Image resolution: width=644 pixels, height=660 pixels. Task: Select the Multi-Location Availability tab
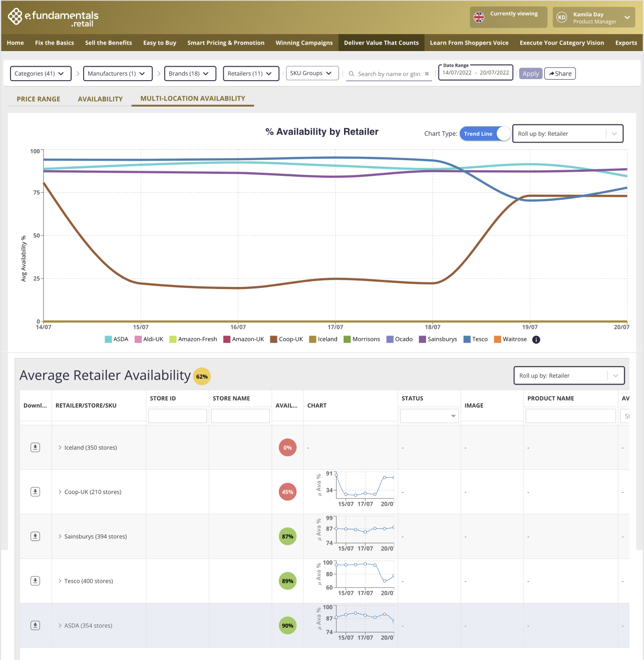[193, 99]
